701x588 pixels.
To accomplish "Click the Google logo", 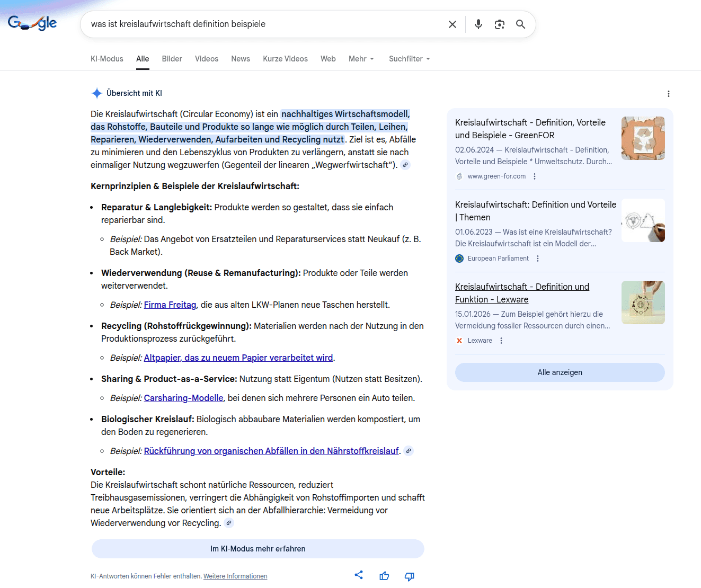I will [x=32, y=22].
